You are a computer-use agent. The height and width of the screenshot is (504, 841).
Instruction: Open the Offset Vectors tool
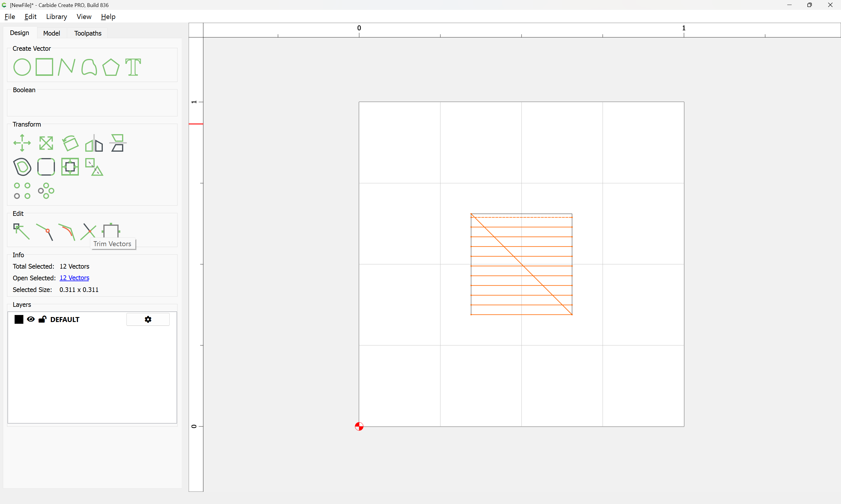pos(22,167)
